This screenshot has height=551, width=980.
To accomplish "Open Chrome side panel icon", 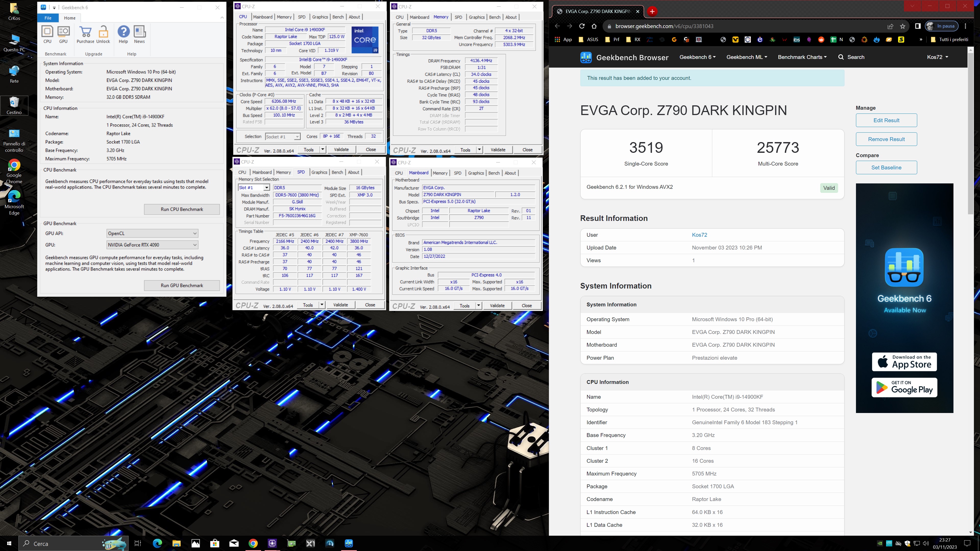I will click(918, 26).
